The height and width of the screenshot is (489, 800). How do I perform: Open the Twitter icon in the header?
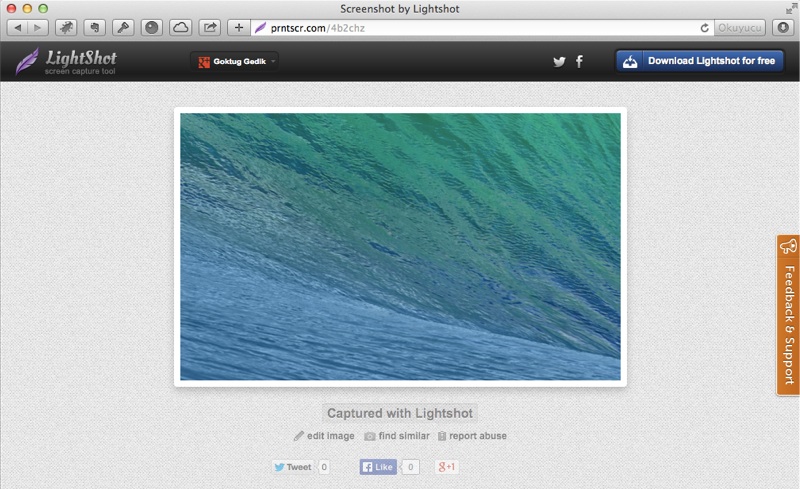[559, 62]
